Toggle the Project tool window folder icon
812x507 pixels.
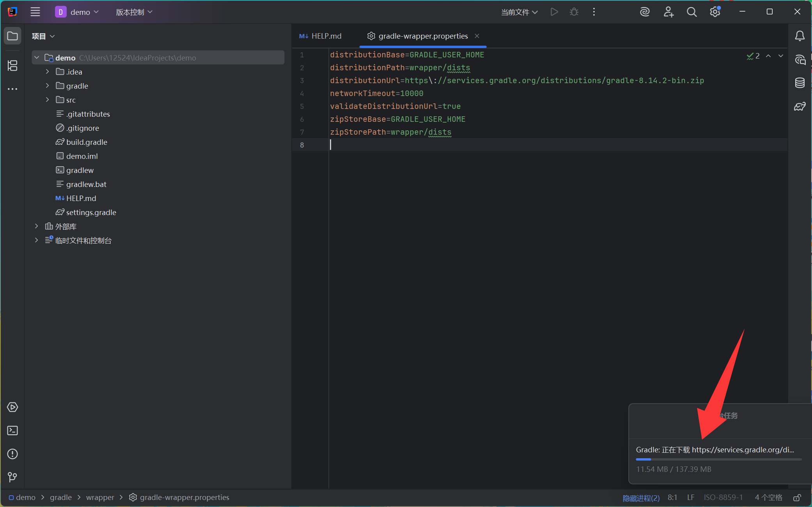click(12, 36)
